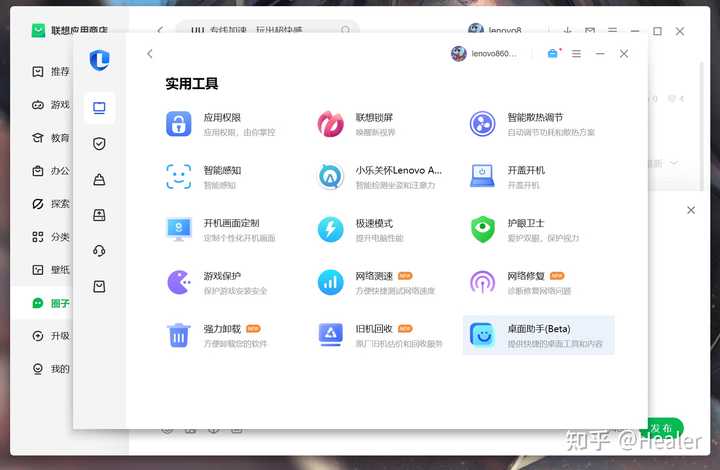The image size is (720, 470).
Task: Click the 桌面助手(Beta) label
Action: tap(539, 329)
